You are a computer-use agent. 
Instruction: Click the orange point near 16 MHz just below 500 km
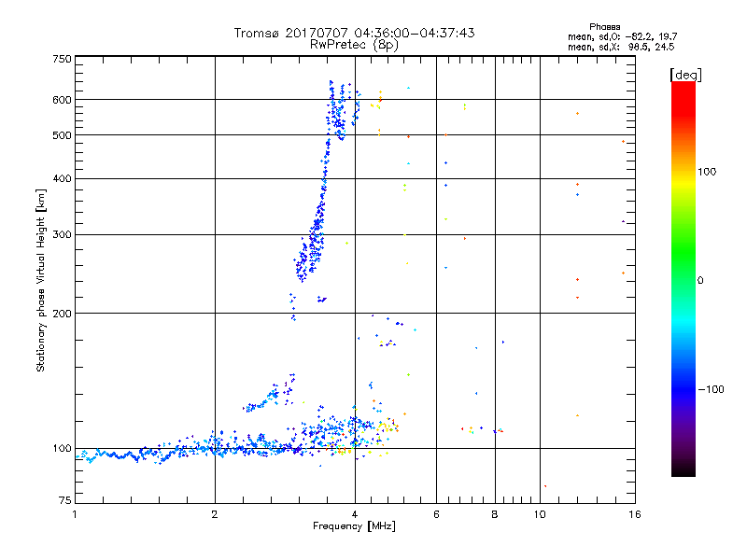[623, 142]
